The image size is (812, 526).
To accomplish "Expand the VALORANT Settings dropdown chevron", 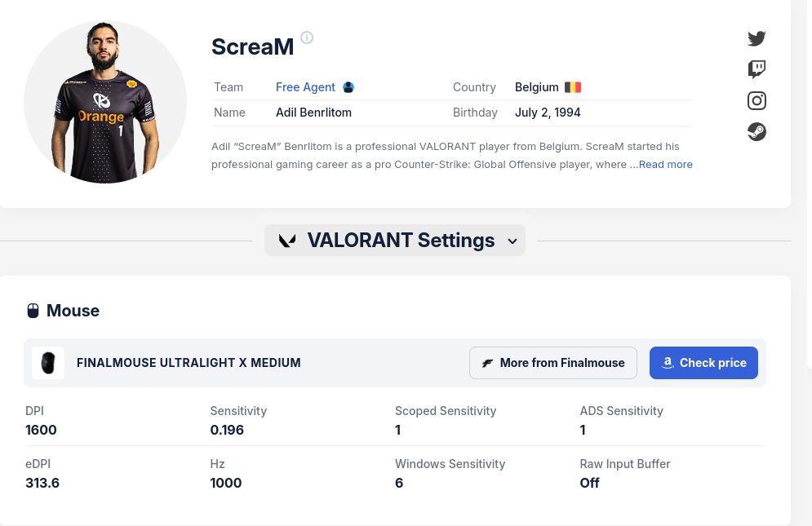I will click(512, 241).
